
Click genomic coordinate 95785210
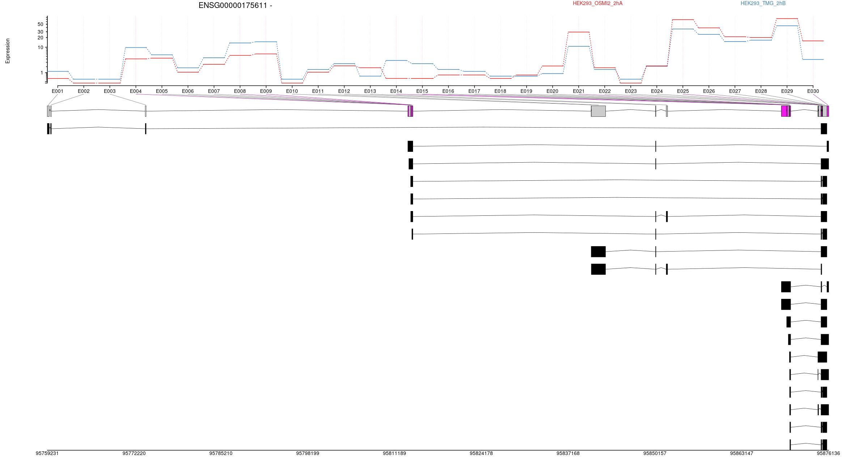pyautogui.click(x=221, y=453)
